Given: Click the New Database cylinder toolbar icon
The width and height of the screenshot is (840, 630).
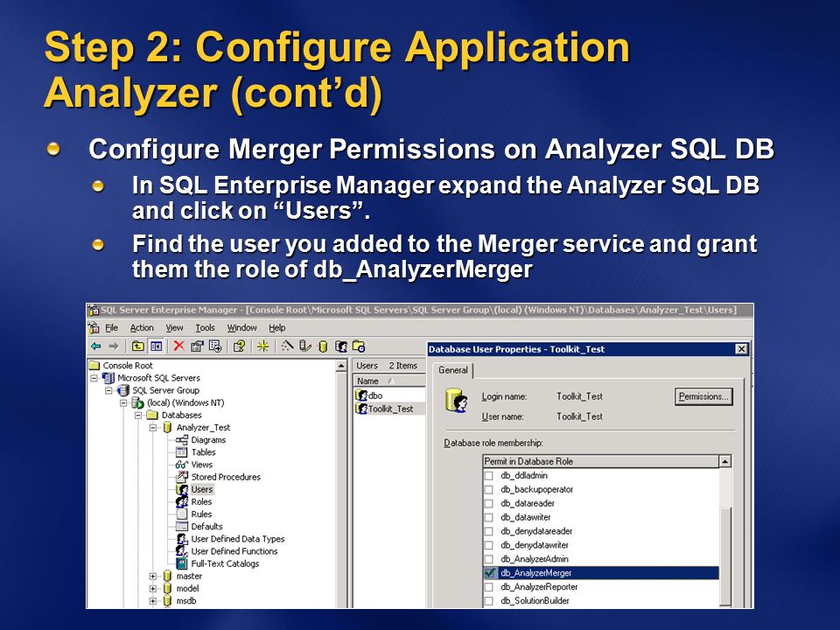Looking at the screenshot, I should (x=323, y=346).
